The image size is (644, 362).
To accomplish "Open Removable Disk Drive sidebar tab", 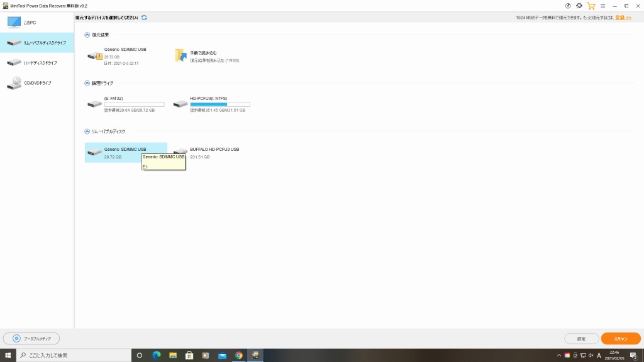I will [36, 42].
